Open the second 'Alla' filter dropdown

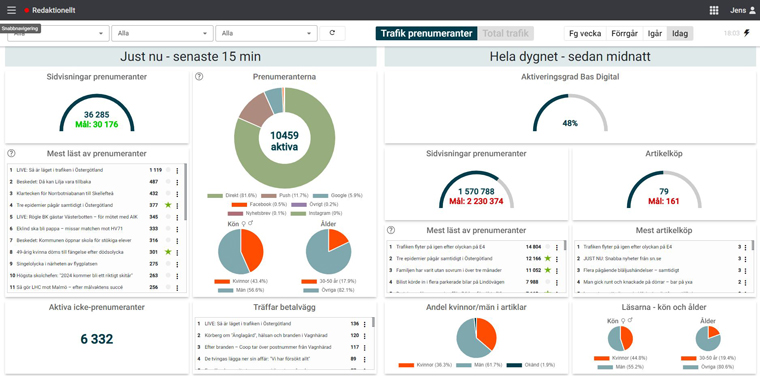(x=162, y=33)
